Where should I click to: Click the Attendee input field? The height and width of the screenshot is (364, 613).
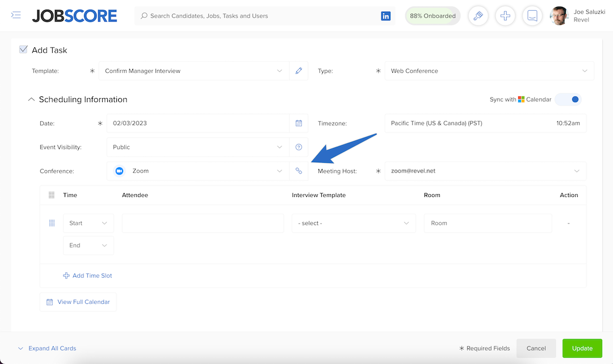point(203,223)
